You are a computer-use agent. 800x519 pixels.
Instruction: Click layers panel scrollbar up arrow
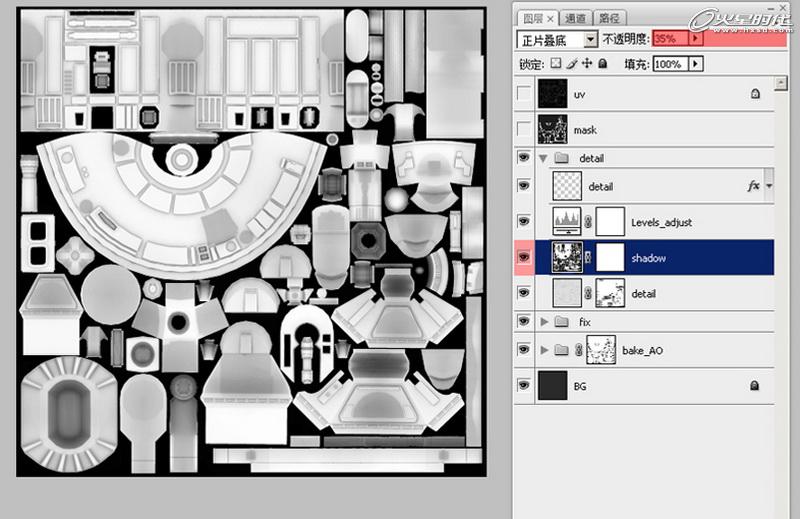pos(781,83)
